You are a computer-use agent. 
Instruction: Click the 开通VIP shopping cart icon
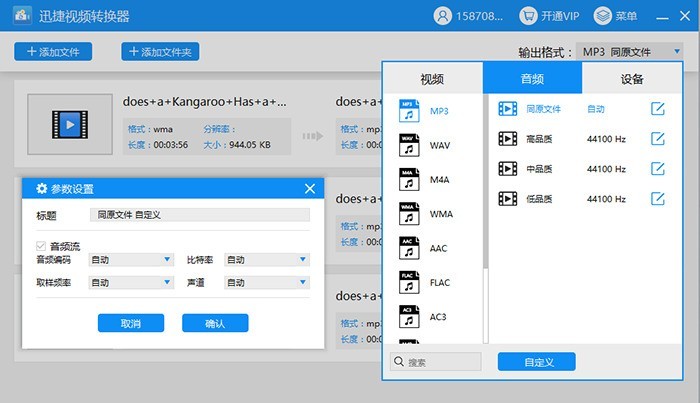pos(528,16)
